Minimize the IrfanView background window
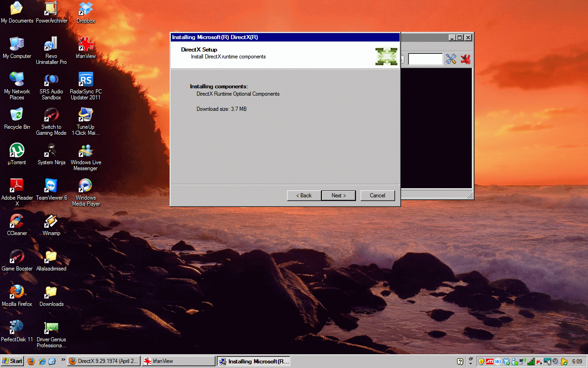Image resolution: width=588 pixels, height=368 pixels. (x=452, y=37)
